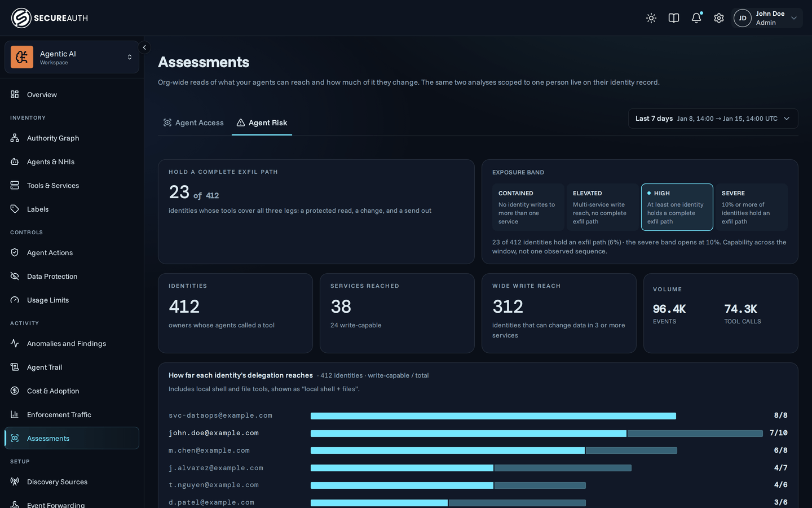
Task: Click j.alvarez@example.com in the list
Action: point(216,468)
